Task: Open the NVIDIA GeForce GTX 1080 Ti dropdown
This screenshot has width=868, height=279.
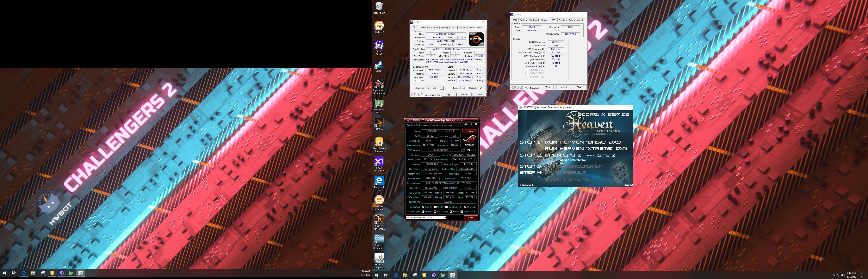Action: [426, 218]
